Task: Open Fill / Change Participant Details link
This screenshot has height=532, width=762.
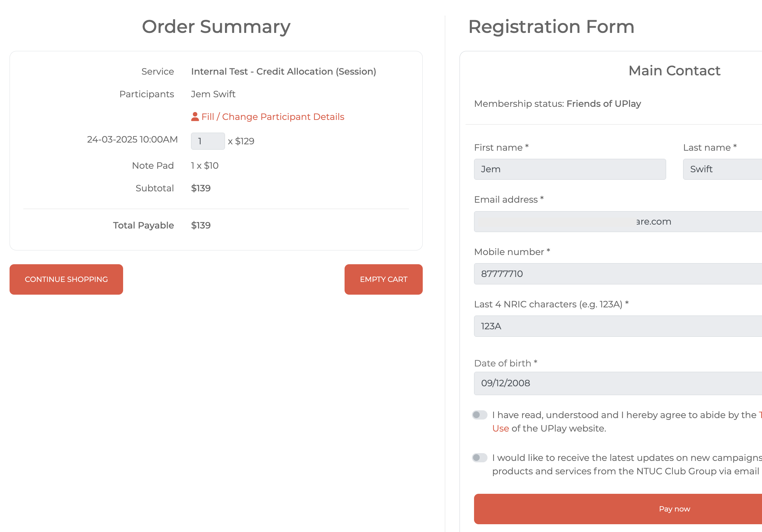Action: click(x=272, y=117)
